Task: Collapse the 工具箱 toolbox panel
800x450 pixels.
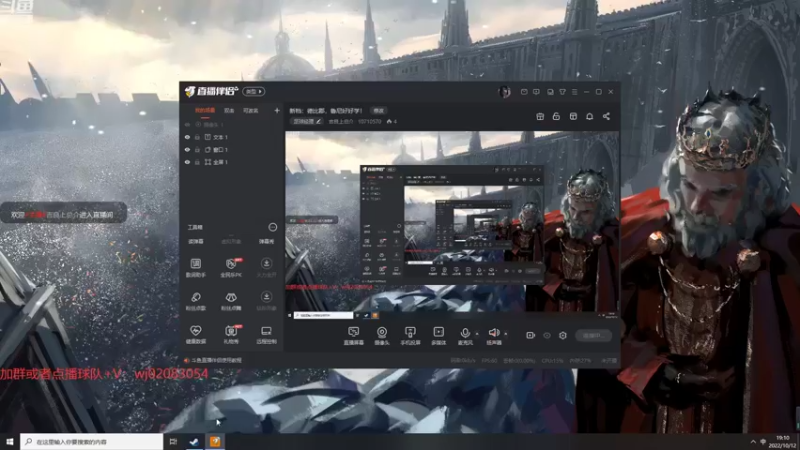Action: 272,227
